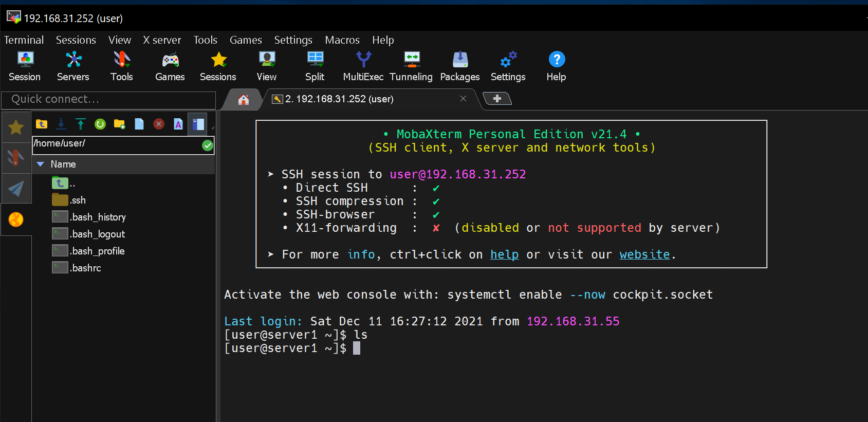Open the Macros menu
This screenshot has height=422, width=868.
(342, 40)
